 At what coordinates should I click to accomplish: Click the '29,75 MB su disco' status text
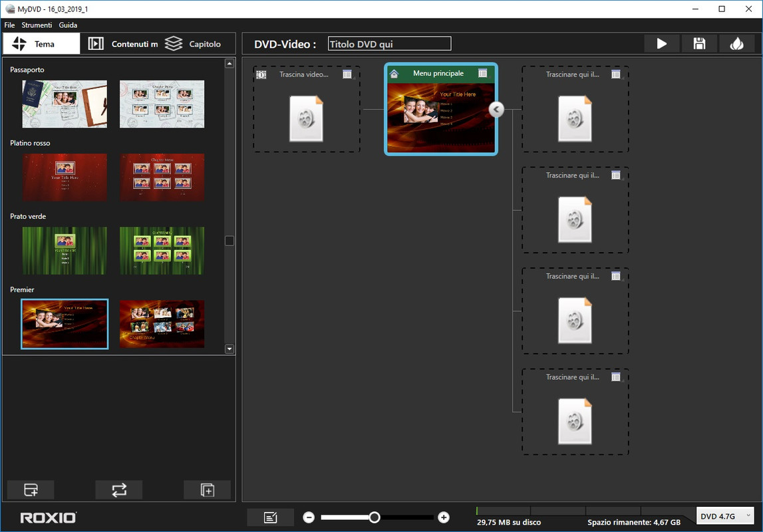pos(508,522)
